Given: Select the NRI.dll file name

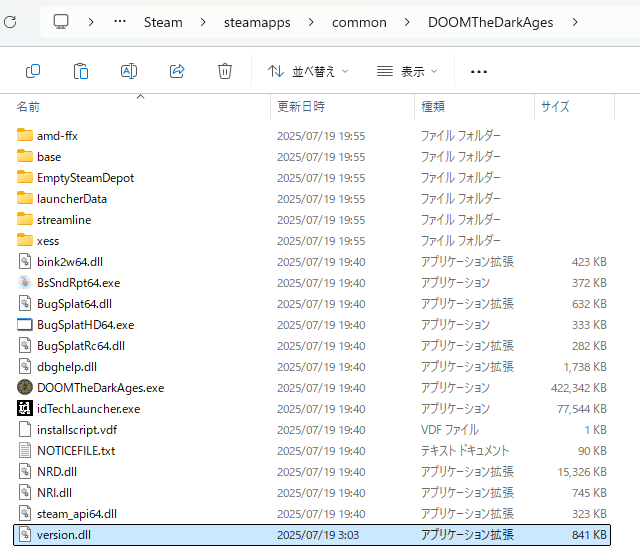Looking at the screenshot, I should pyautogui.click(x=54, y=493).
